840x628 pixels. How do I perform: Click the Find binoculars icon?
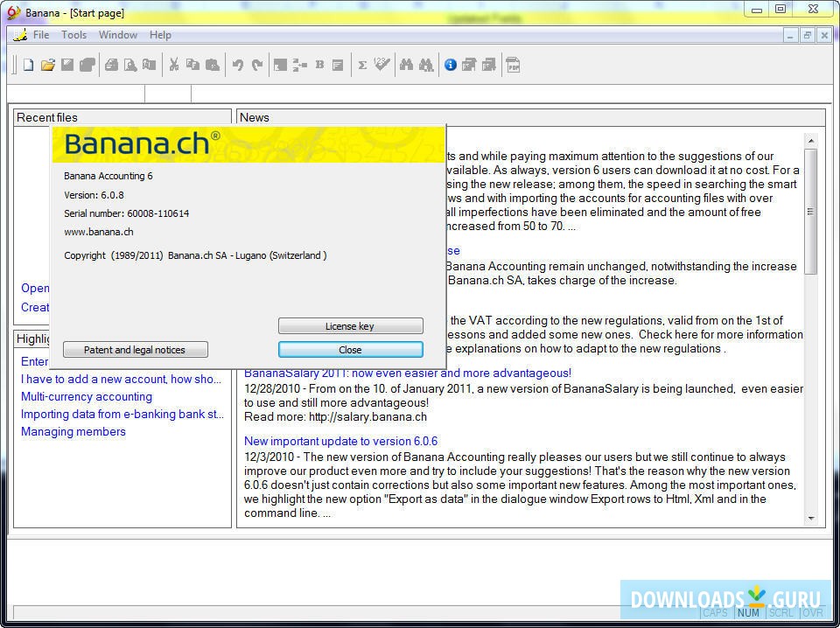[x=407, y=66]
